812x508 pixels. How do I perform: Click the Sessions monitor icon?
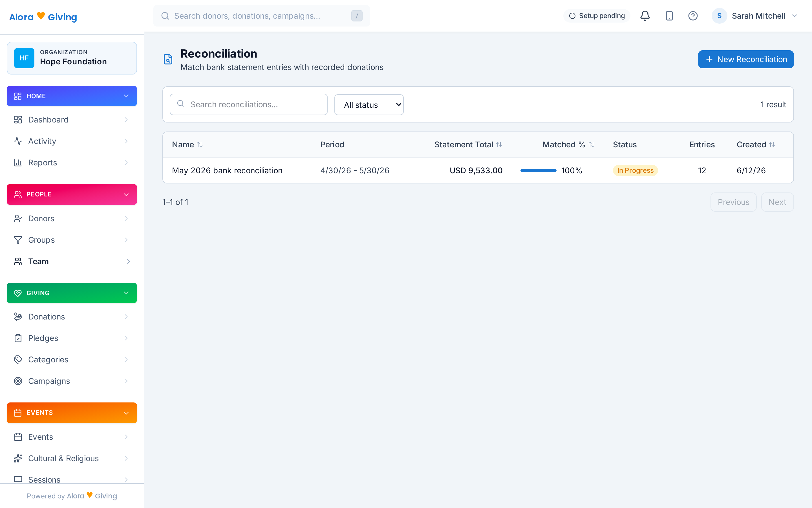point(18,479)
